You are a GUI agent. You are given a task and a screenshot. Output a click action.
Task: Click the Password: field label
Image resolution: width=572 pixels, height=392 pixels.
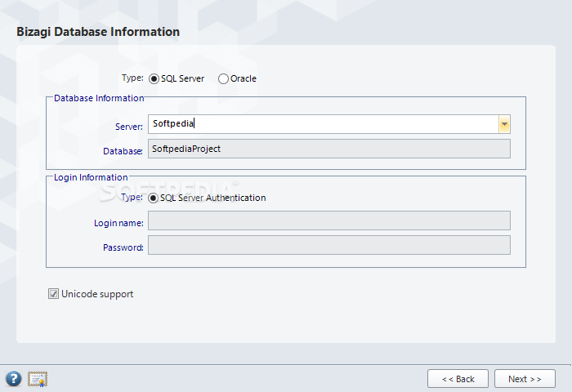pos(123,247)
